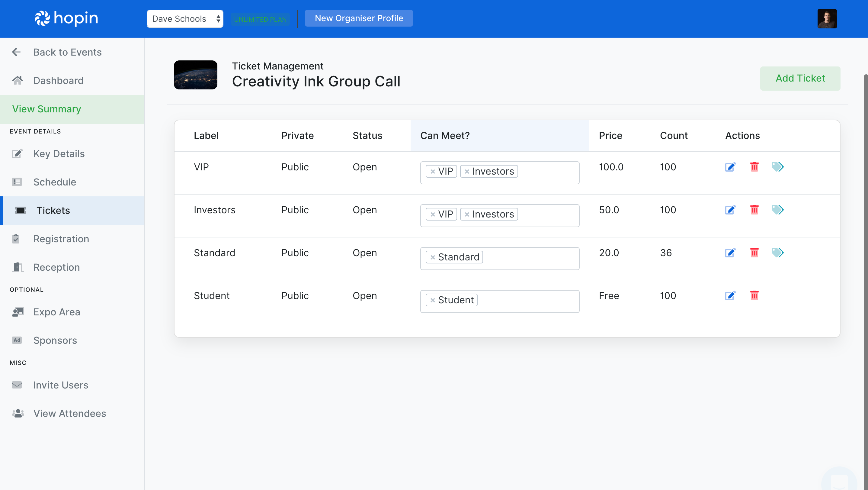The image size is (868, 490).
Task: Select the Registration navigation item
Action: pos(61,238)
